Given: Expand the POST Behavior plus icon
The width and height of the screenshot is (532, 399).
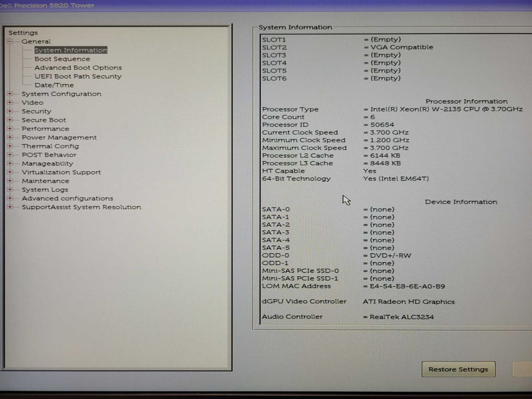Looking at the screenshot, I should [10, 154].
